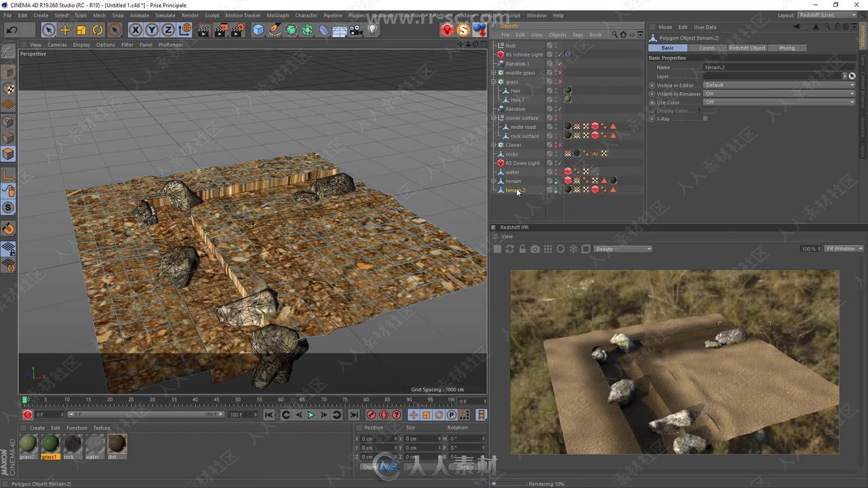The image size is (868, 488).
Task: Switch to the Coord. tab
Action: click(707, 47)
